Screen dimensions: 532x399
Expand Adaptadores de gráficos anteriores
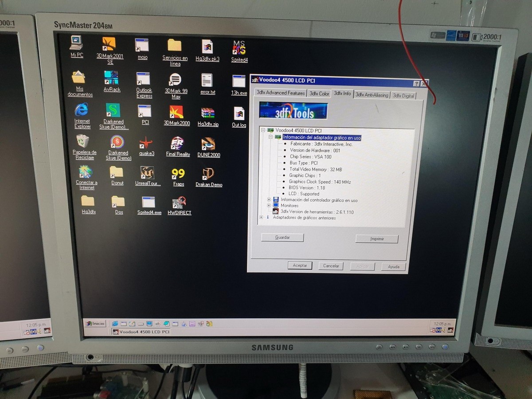(262, 217)
